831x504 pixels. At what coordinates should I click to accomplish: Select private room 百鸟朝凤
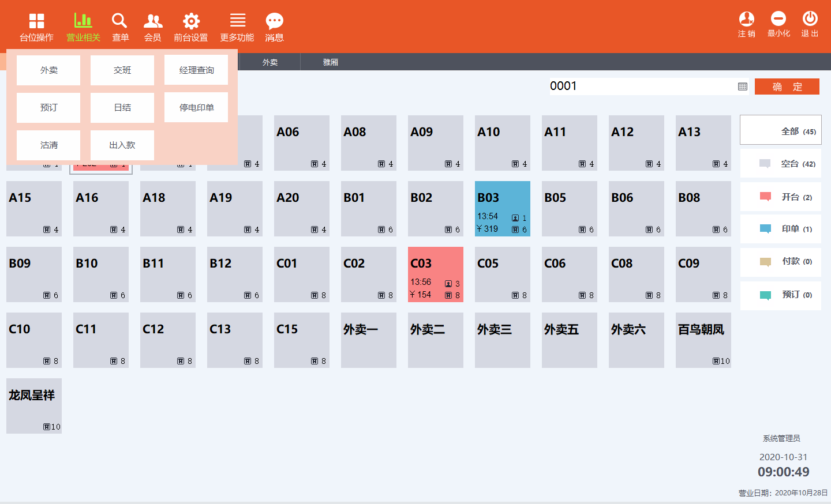coord(703,340)
